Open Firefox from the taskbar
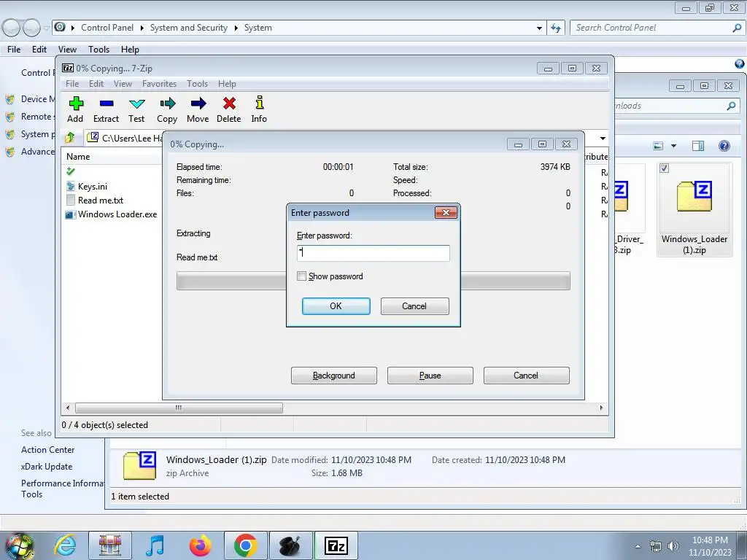This screenshot has width=747, height=560. coord(200,545)
